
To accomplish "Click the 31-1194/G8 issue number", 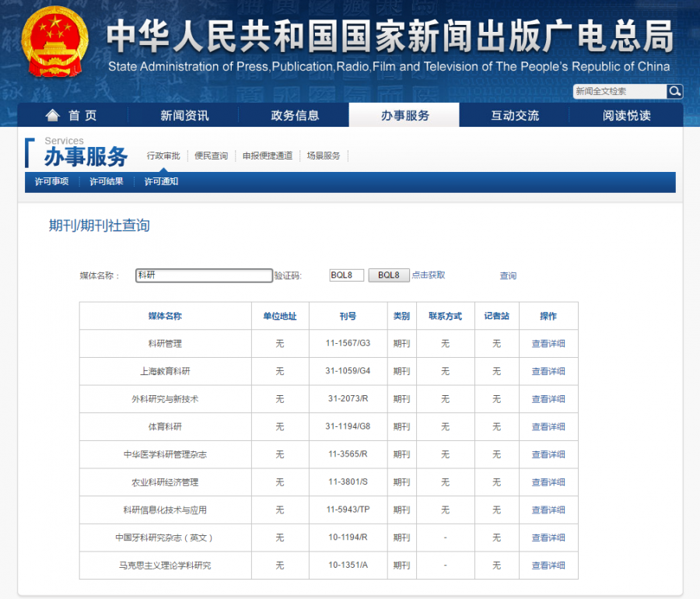I will pyautogui.click(x=348, y=426).
